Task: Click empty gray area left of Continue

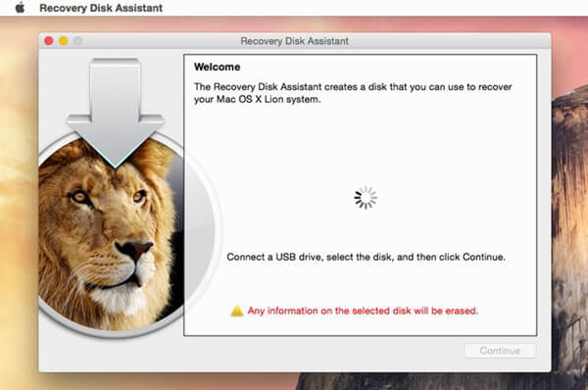Action: click(300, 353)
